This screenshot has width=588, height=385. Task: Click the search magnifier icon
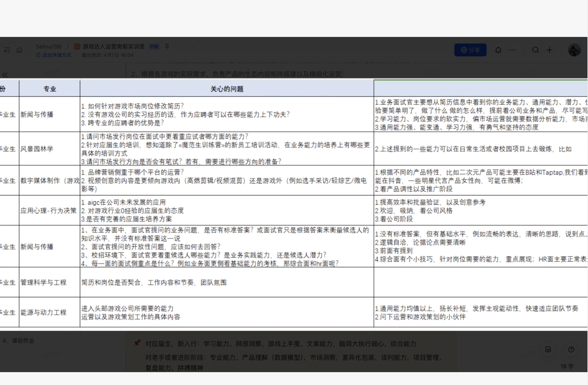pos(535,50)
